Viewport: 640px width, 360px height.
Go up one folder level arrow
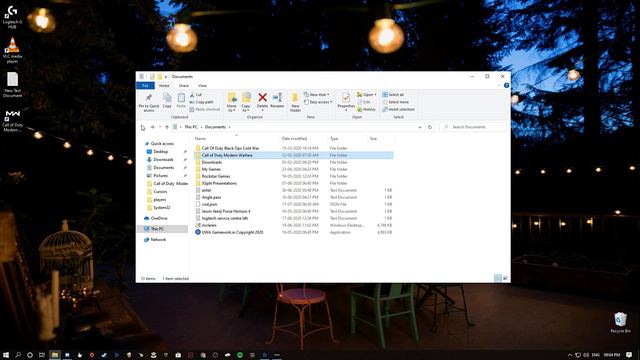(x=167, y=127)
